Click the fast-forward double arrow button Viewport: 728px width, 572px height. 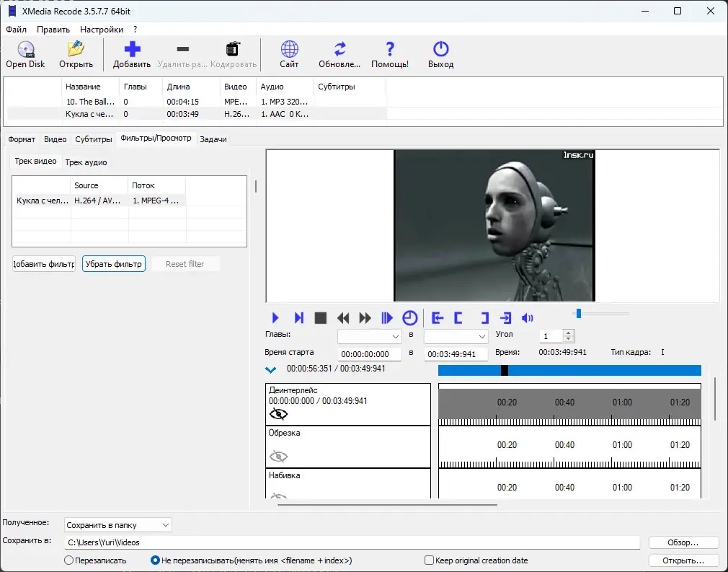(x=365, y=318)
